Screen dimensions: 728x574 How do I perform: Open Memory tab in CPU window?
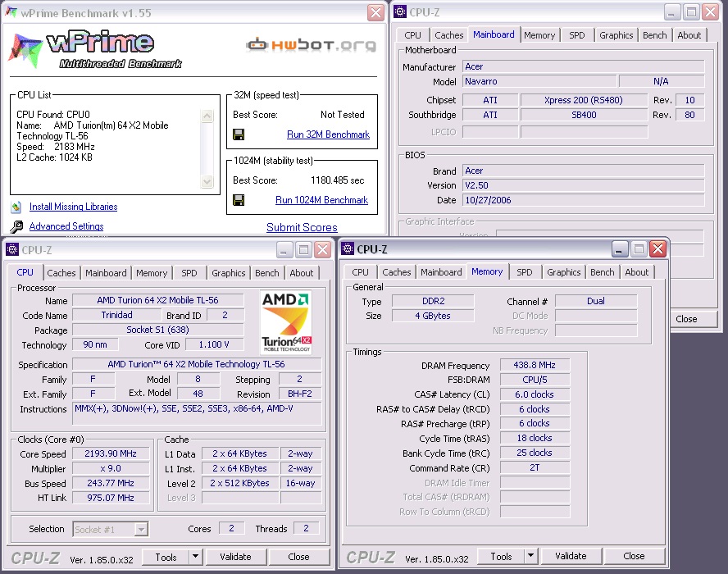152,273
